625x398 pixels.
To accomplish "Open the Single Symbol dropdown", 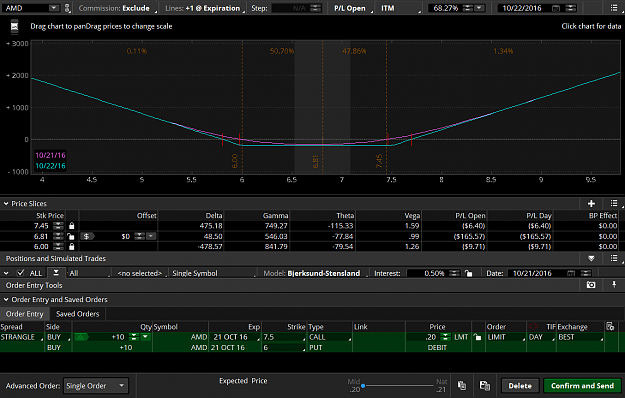I will pos(214,273).
